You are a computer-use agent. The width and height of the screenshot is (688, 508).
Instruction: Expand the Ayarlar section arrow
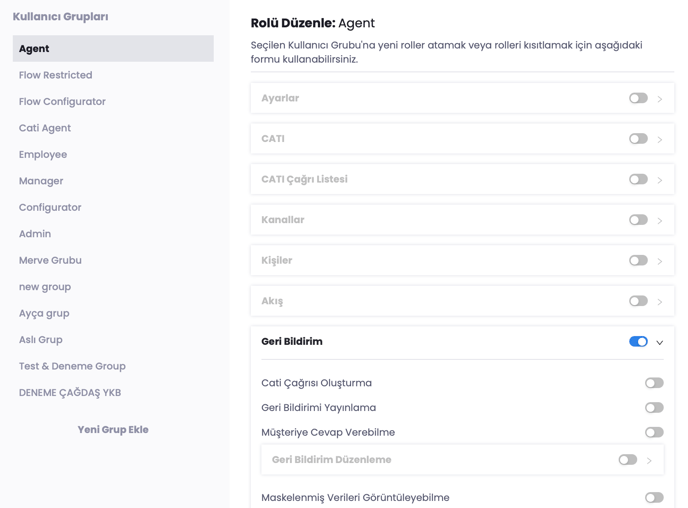click(660, 99)
